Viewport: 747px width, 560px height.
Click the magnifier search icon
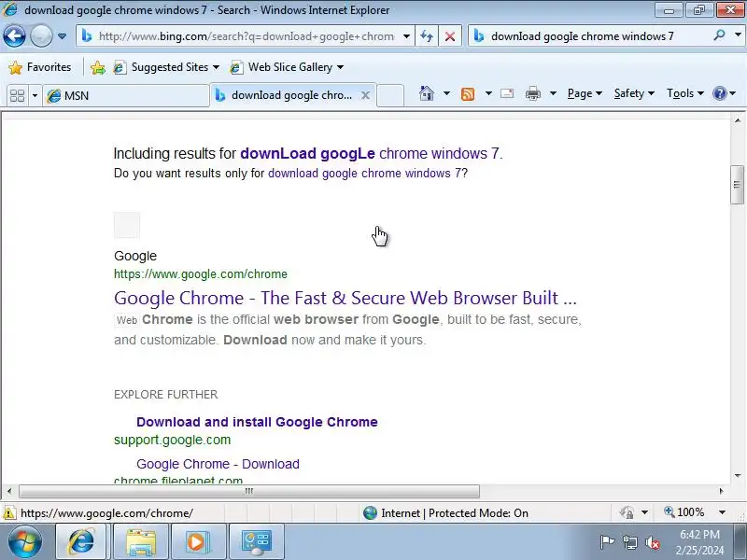719,35
